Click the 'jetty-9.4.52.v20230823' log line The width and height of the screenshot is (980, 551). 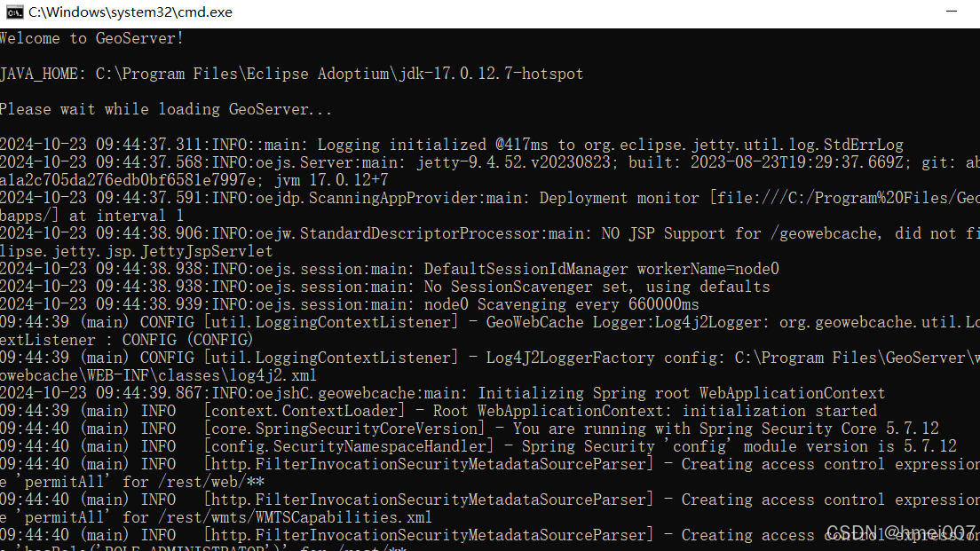tap(490, 162)
